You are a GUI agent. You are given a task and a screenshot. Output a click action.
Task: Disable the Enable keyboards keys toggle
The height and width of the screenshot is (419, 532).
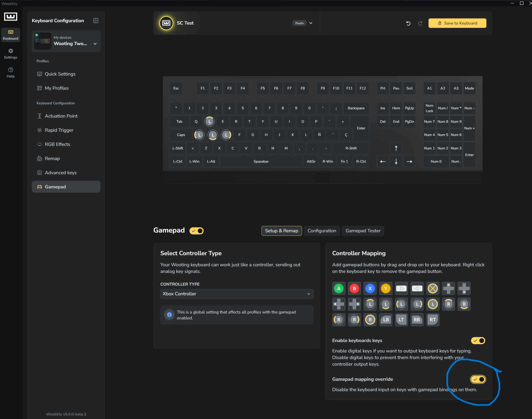[x=478, y=340]
